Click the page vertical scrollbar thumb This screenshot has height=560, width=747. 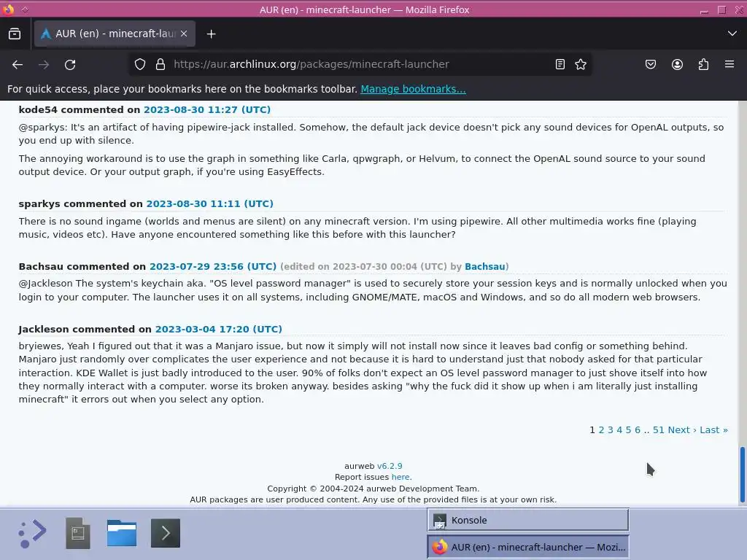coord(742,474)
